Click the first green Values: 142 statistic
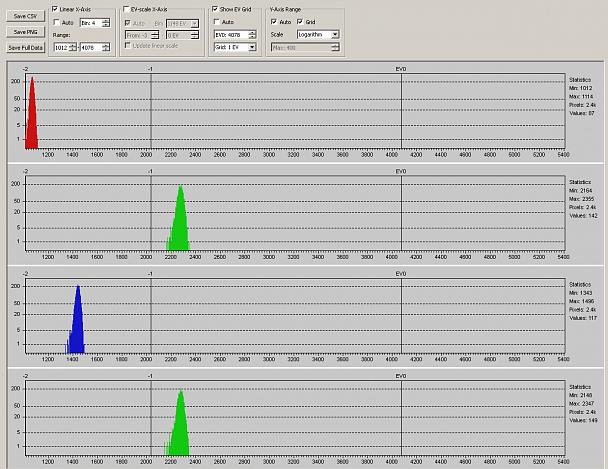608x469 pixels. pos(583,216)
